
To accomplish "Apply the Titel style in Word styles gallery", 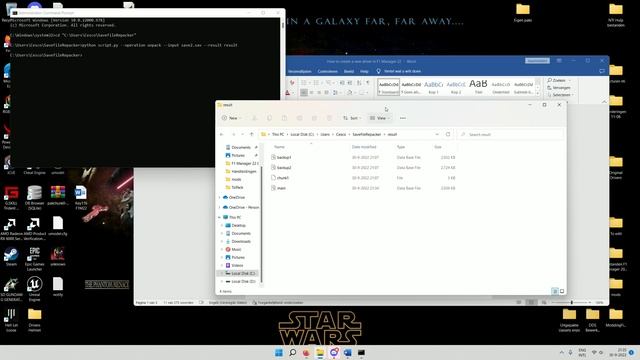I will tap(478, 87).
